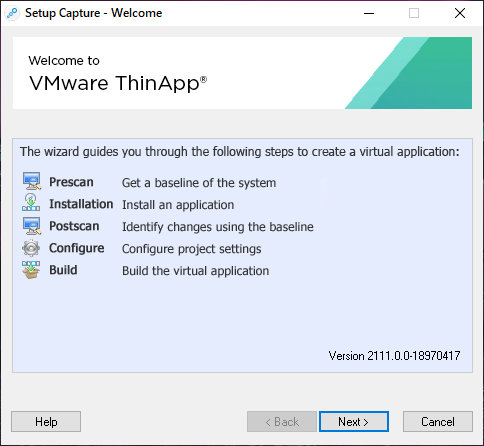Click the 'Welcome to' banner text
The height and width of the screenshot is (446, 484).
pyautogui.click(x=64, y=61)
